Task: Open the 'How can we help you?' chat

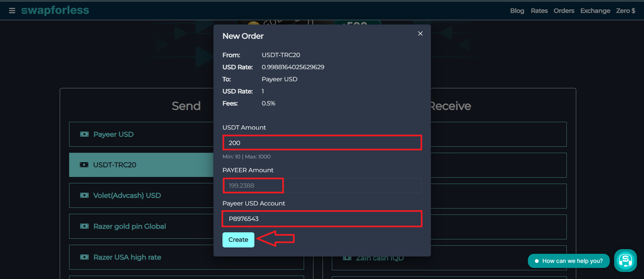Action: click(x=569, y=261)
